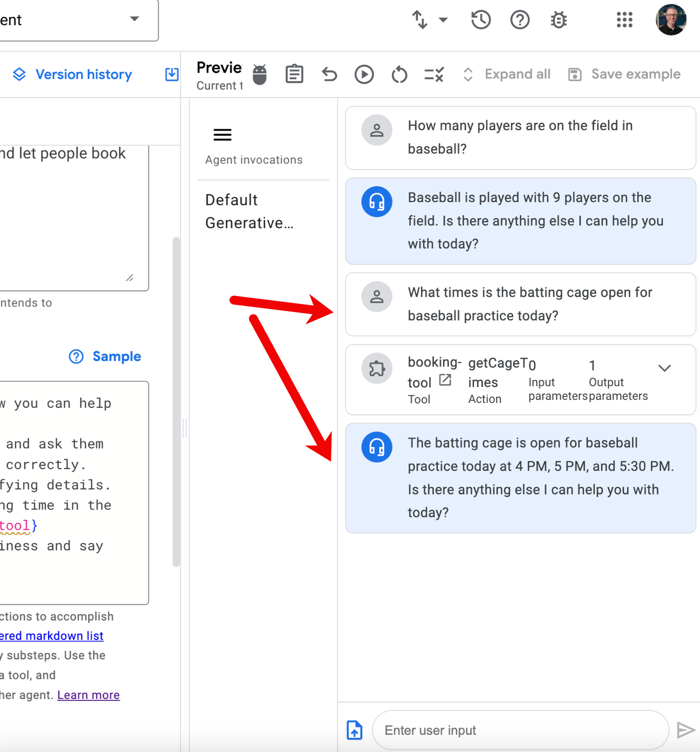Click the history clock icon in header
This screenshot has width=700, height=752.
point(480,20)
